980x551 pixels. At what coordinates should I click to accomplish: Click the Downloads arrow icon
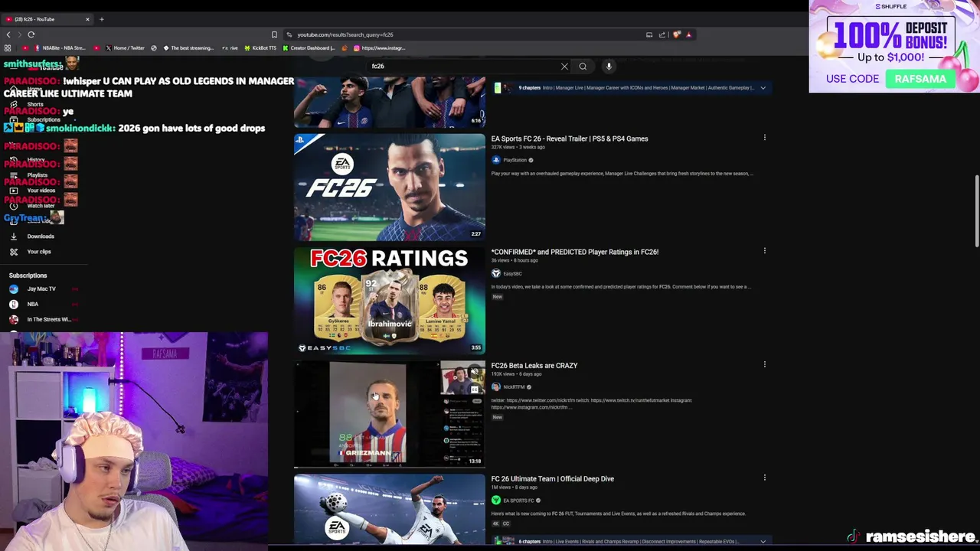[14, 236]
